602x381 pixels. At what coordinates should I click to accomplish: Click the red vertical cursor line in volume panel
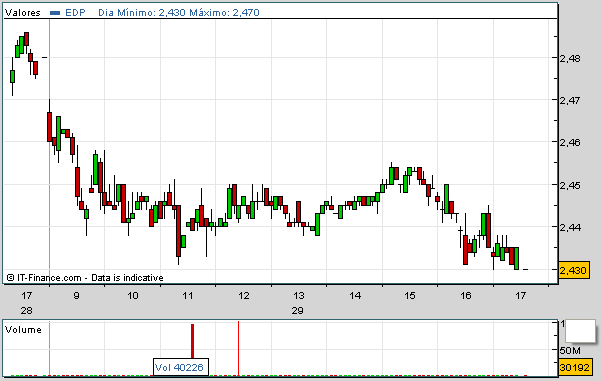tap(238, 348)
